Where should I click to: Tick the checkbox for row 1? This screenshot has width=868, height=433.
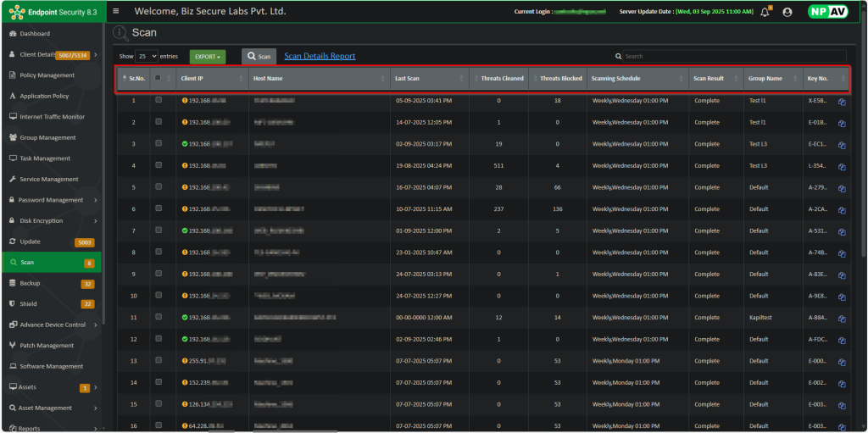159,100
